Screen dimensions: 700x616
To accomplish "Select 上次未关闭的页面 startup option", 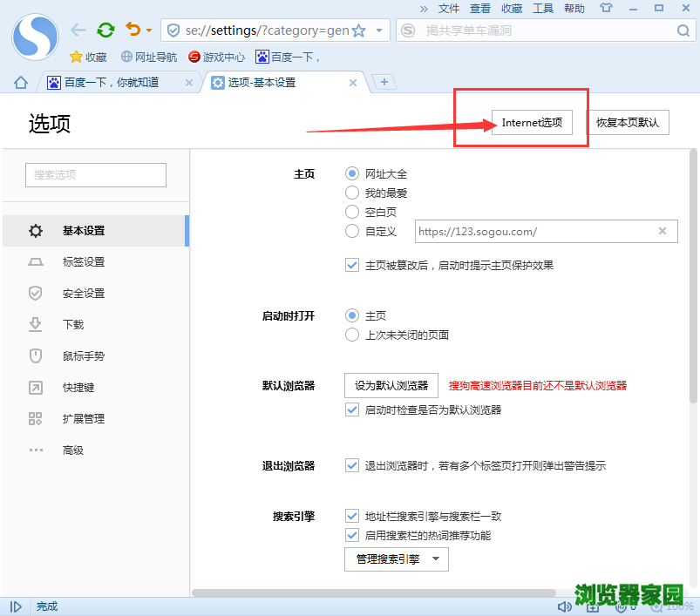I will click(x=352, y=334).
